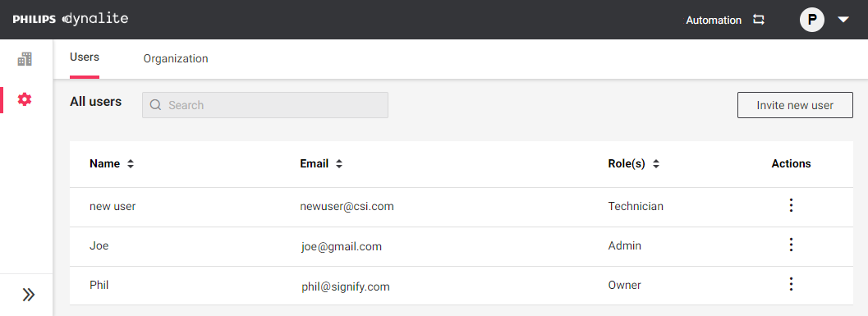Open actions menu for new user
Image resolution: width=868 pixels, height=316 pixels.
(791, 205)
